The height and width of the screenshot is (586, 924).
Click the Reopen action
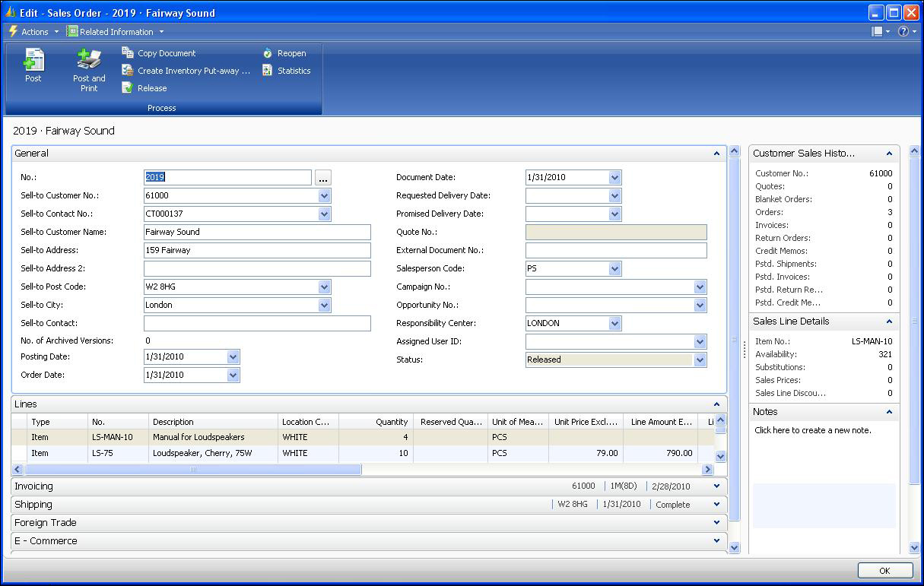coord(284,53)
